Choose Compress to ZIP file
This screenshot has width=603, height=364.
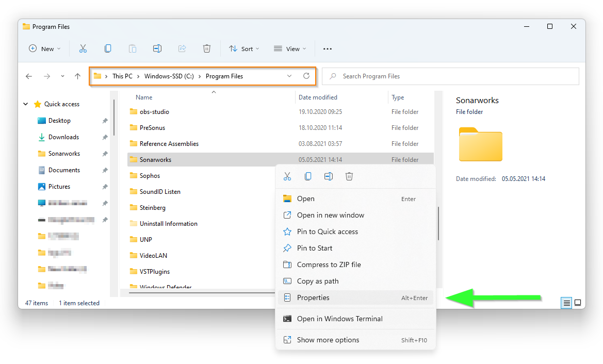[356, 265]
